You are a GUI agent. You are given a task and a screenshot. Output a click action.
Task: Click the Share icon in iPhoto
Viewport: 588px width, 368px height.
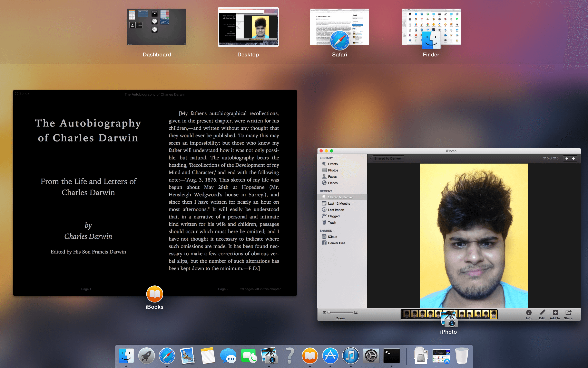[568, 314]
